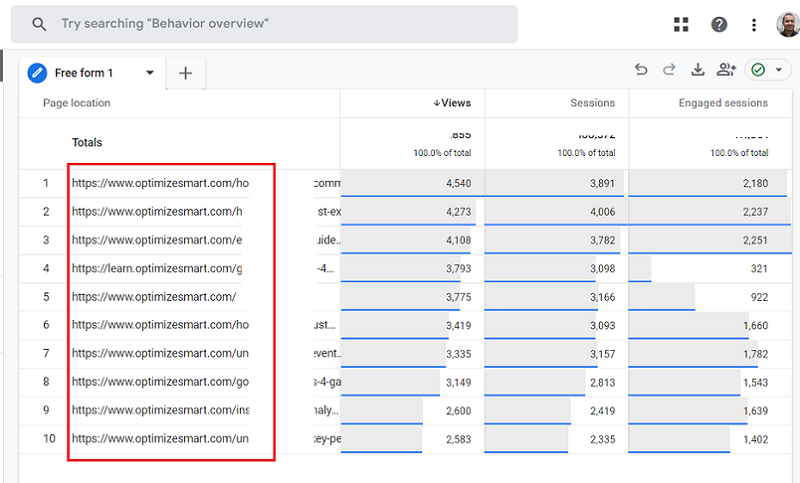Click Views value 3,775
Image resolution: width=800 pixels, height=483 pixels.
459,297
